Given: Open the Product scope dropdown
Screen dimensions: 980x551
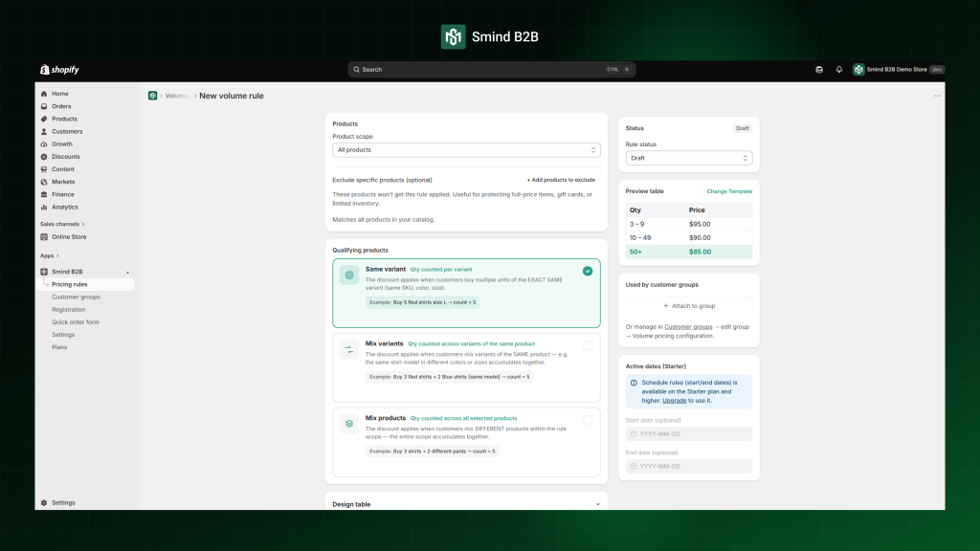Looking at the screenshot, I should coord(466,150).
